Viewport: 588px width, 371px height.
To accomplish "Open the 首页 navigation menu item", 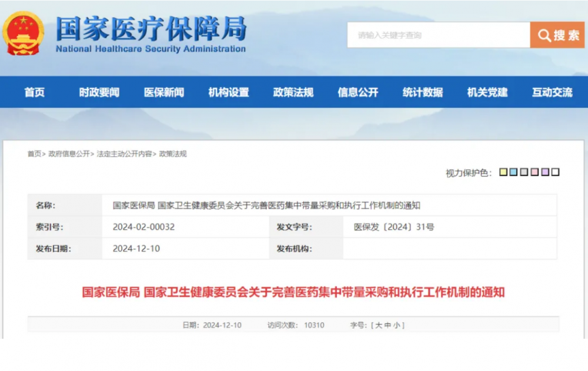I will click(35, 92).
